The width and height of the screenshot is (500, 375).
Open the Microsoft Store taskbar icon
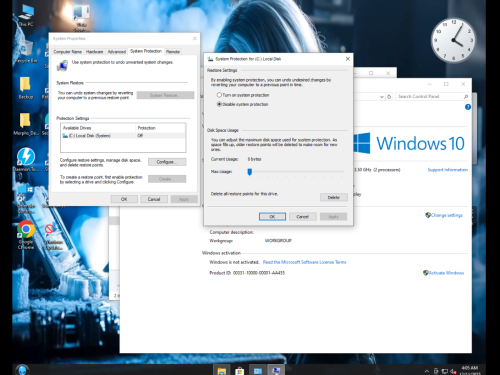pos(239,370)
